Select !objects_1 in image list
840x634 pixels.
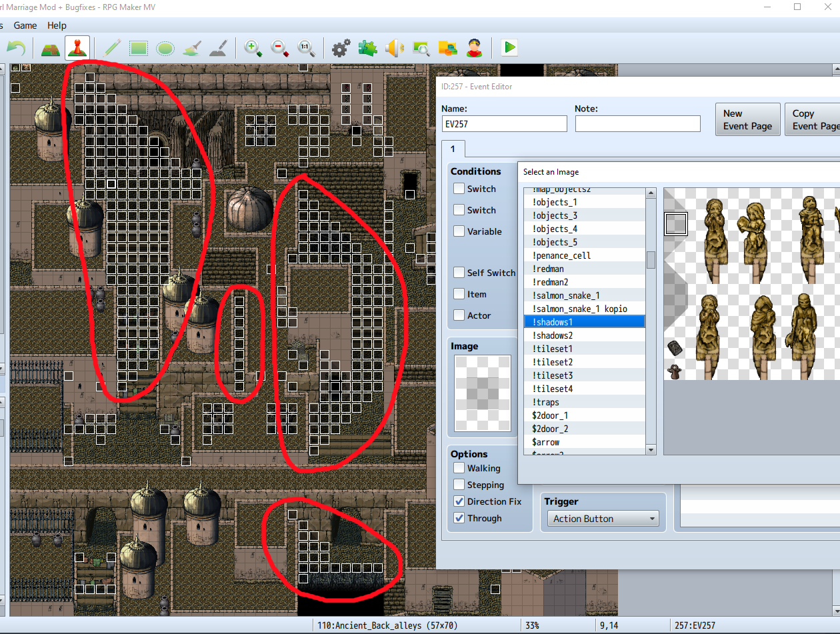pyautogui.click(x=585, y=202)
